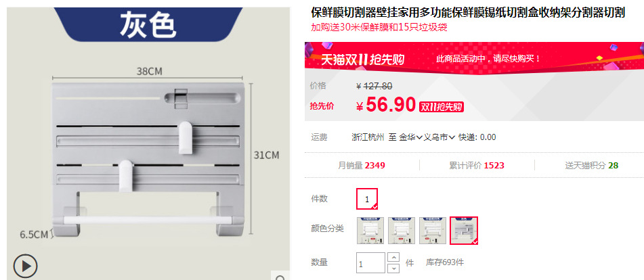Open the product title text
Screen dimensions: 644x280
pos(468,13)
